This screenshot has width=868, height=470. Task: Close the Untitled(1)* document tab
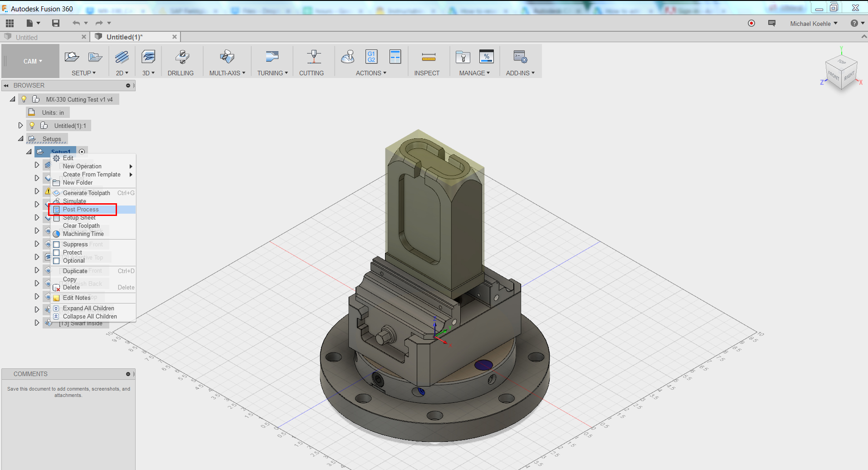175,37
